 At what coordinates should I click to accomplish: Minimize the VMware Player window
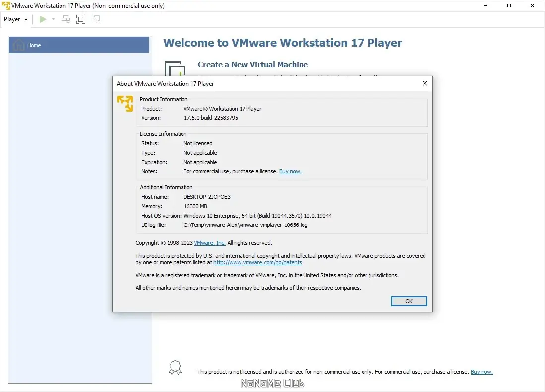coord(485,5)
